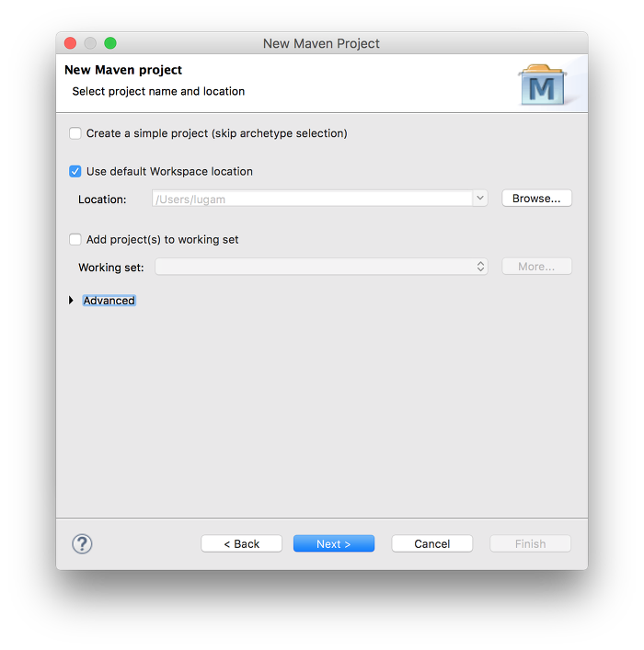The width and height of the screenshot is (644, 650).
Task: Click the New Maven Project title text
Action: pyautogui.click(x=321, y=43)
